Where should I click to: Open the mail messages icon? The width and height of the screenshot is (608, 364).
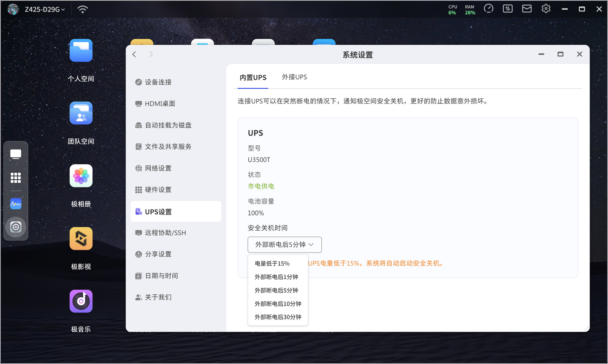pos(527,8)
